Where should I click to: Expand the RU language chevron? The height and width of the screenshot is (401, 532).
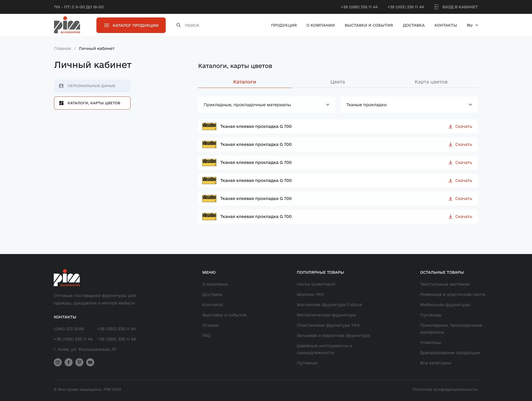[477, 25]
